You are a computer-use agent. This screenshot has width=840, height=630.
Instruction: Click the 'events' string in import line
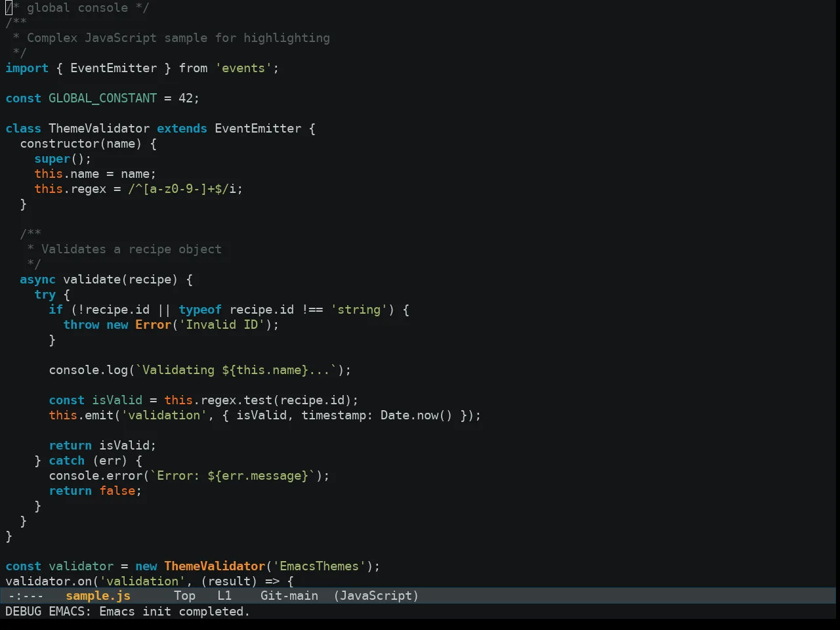(x=243, y=68)
